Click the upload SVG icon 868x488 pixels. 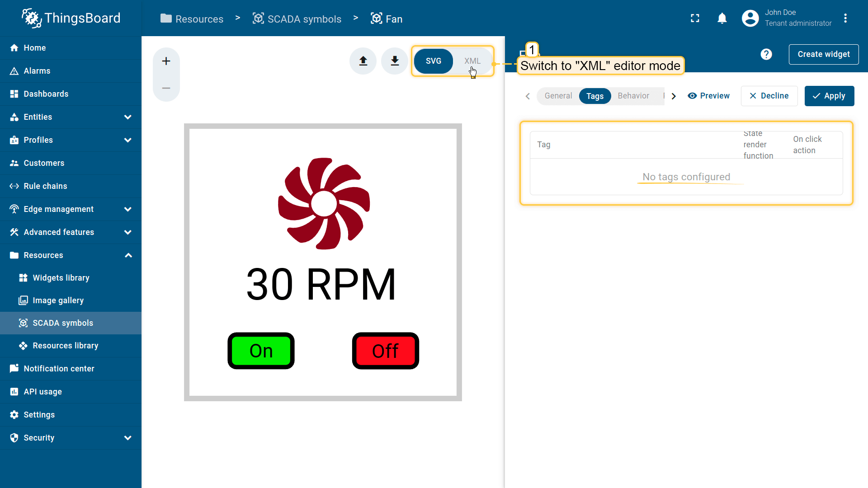click(363, 61)
